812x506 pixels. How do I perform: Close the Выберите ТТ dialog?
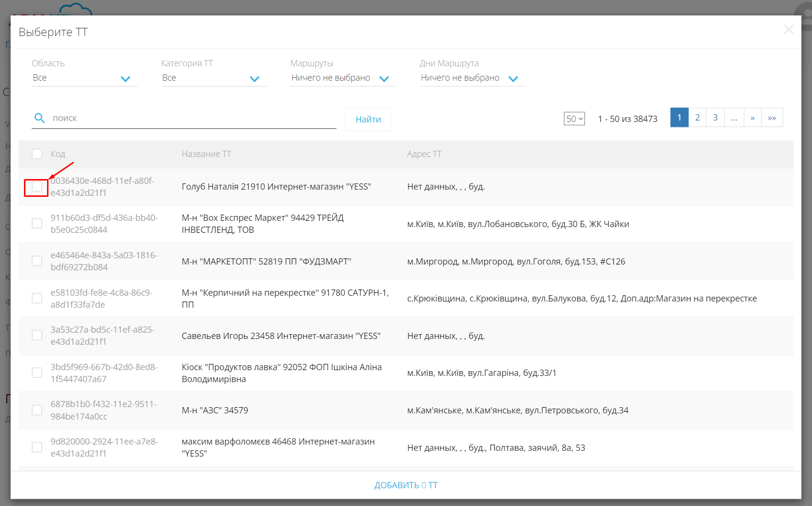[788, 30]
